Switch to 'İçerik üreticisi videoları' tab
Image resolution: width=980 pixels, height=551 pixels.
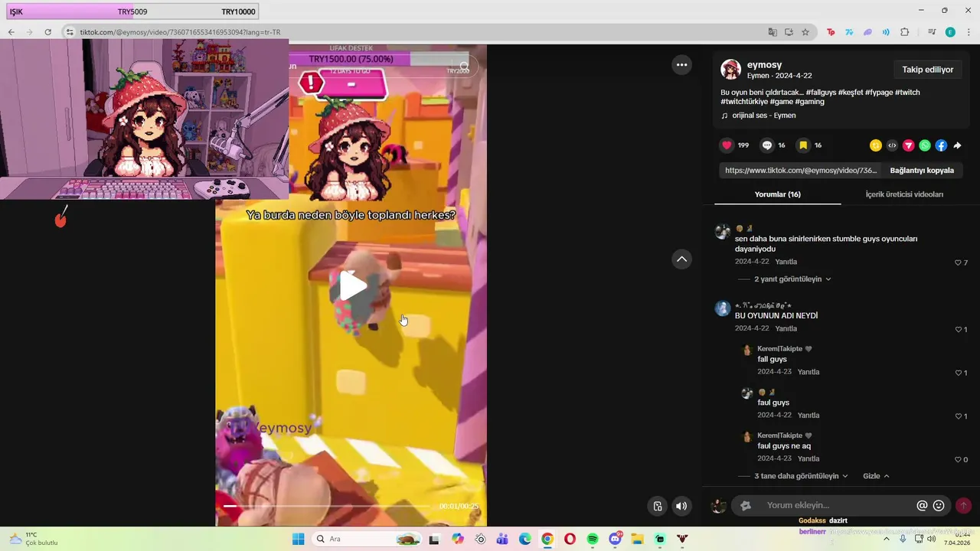(904, 194)
